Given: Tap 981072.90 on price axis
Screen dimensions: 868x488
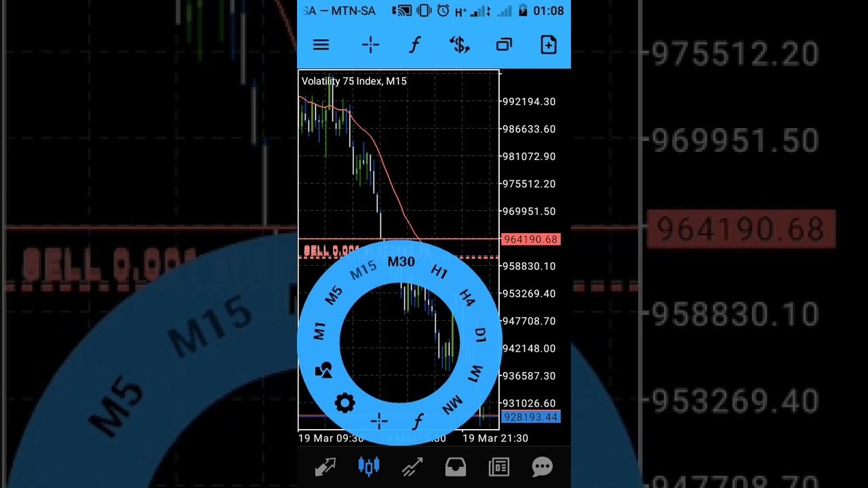Looking at the screenshot, I should coord(528,157).
